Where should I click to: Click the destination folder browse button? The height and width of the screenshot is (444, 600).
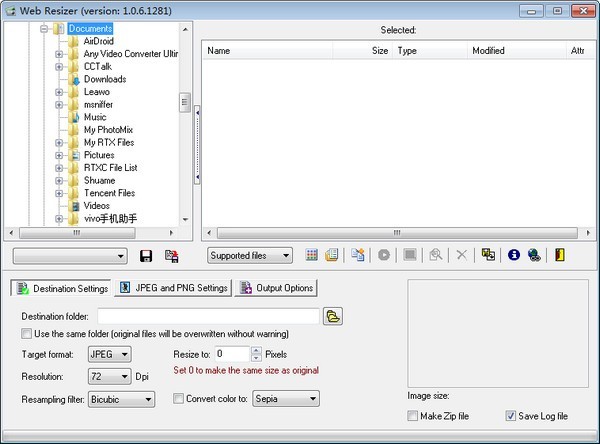click(x=333, y=317)
